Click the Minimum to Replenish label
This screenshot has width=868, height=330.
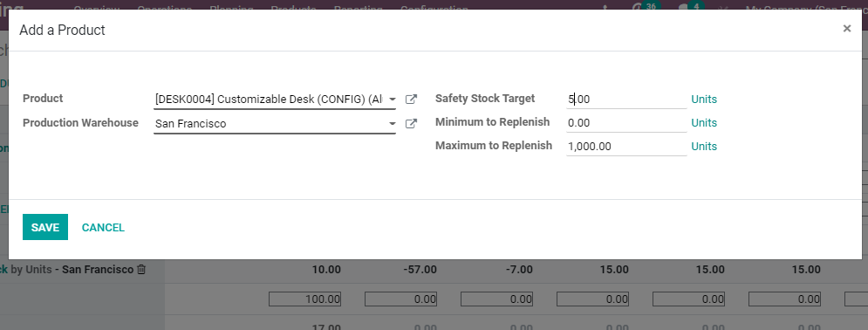pyautogui.click(x=493, y=122)
